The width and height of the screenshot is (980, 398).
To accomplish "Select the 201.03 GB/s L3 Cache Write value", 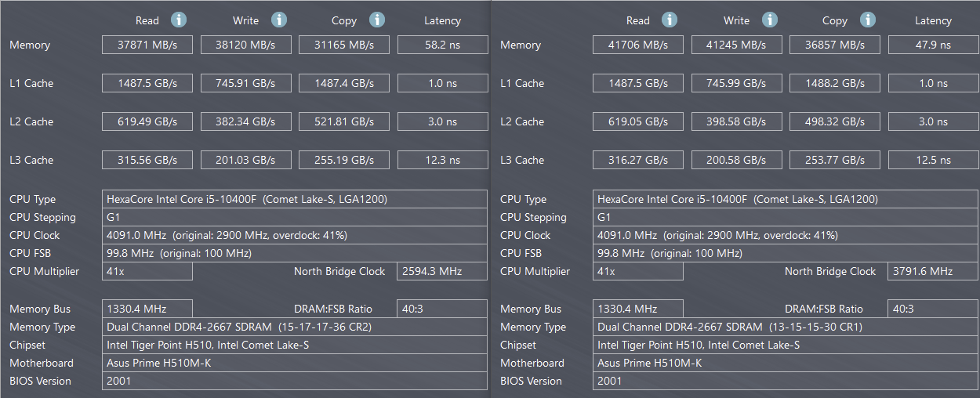I will (x=245, y=160).
